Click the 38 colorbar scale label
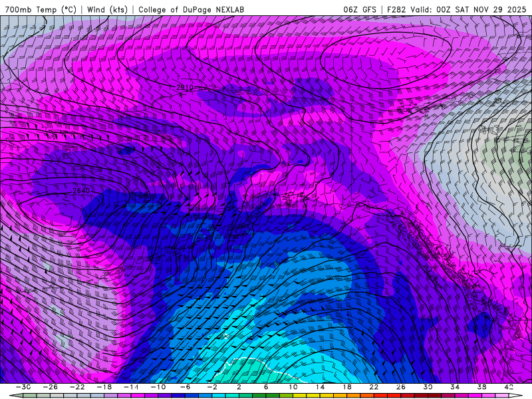 (481, 387)
